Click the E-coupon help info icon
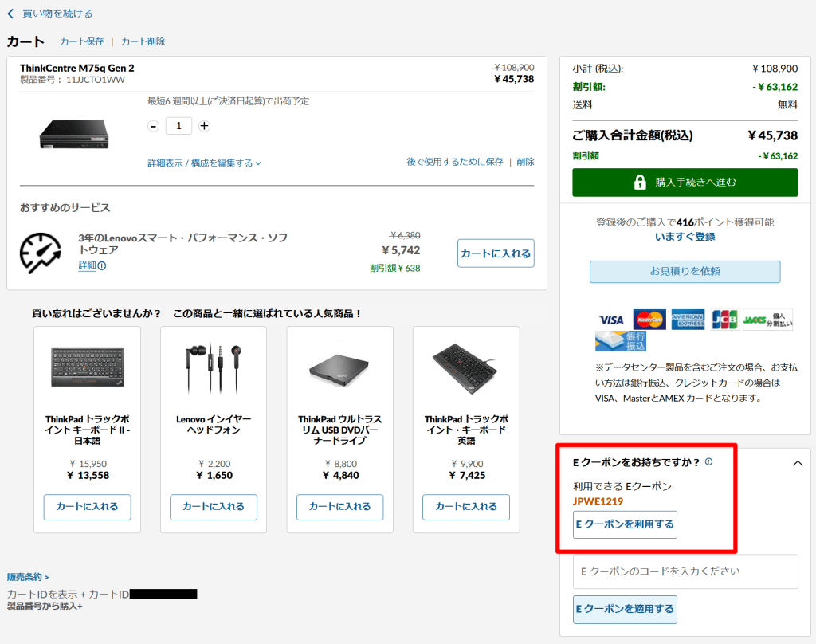 pyautogui.click(x=708, y=461)
